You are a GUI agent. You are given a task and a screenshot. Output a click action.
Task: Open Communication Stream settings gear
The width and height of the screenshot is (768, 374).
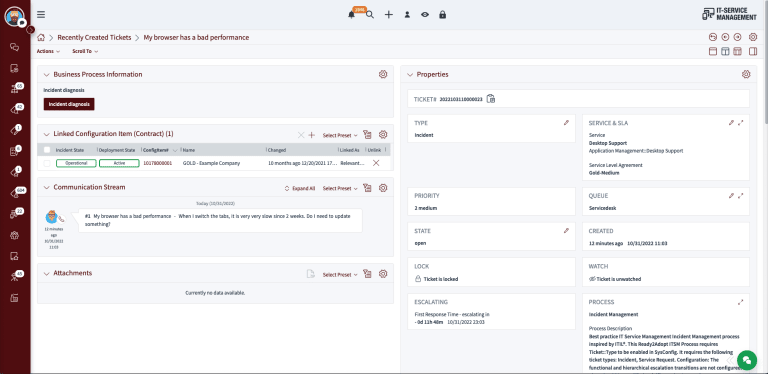[383, 188]
